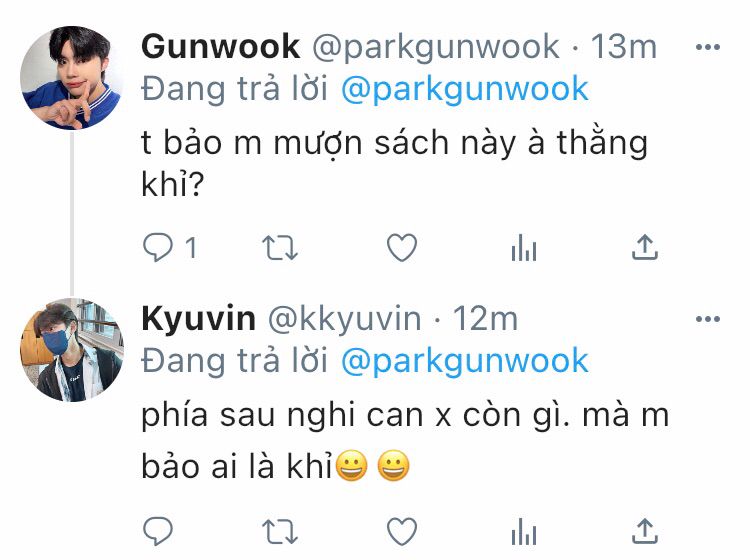This screenshot has width=750, height=560.
Task: Retweet Kyuvin's tweet
Action: (x=280, y=531)
